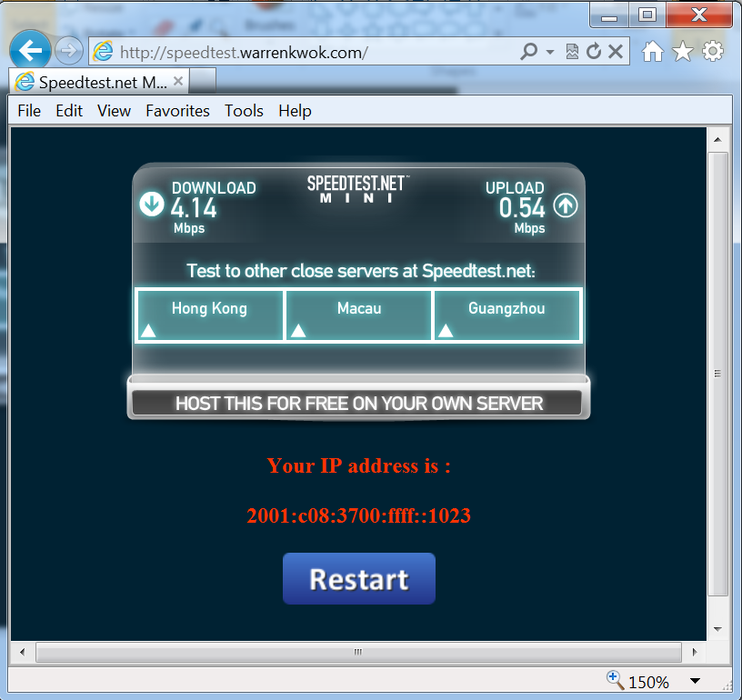Click the search magnifier icon in address bar
Viewport: 742px width, 700px height.
pos(528,51)
